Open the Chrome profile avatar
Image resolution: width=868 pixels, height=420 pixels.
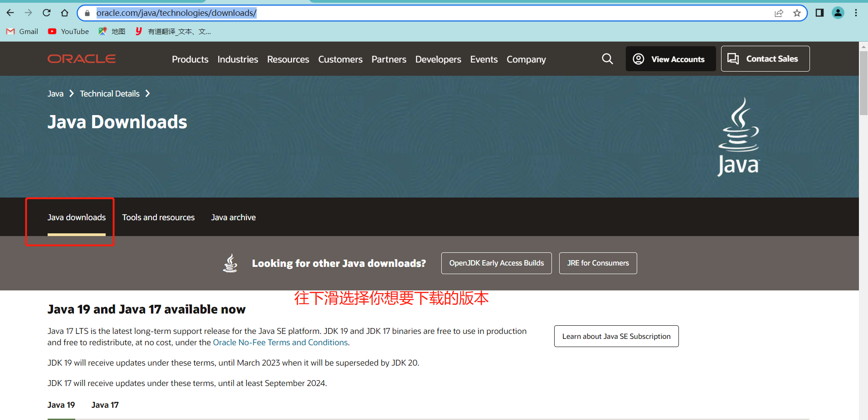click(x=838, y=13)
